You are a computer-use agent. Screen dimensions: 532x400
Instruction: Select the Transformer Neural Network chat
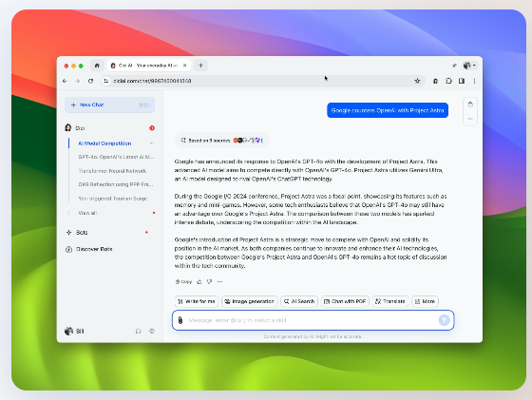pos(112,171)
